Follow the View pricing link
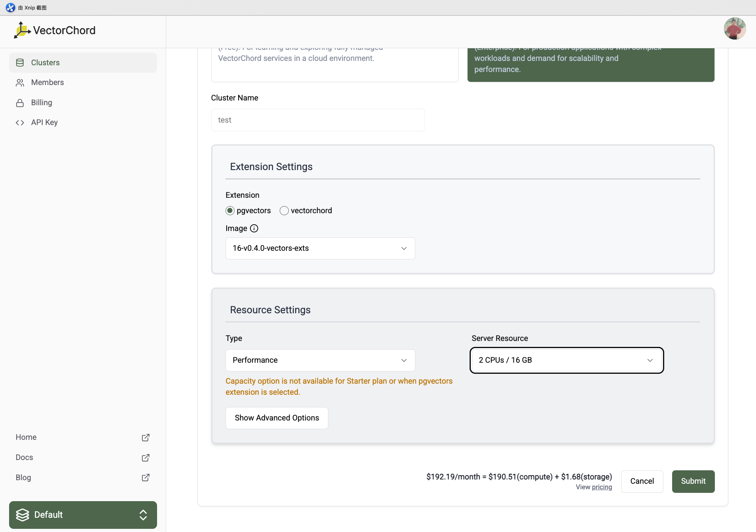The image size is (756, 532). [602, 487]
